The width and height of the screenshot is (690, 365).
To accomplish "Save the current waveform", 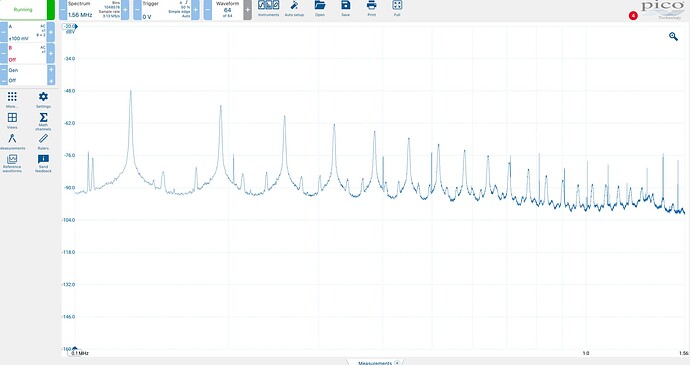I will coord(346,8).
